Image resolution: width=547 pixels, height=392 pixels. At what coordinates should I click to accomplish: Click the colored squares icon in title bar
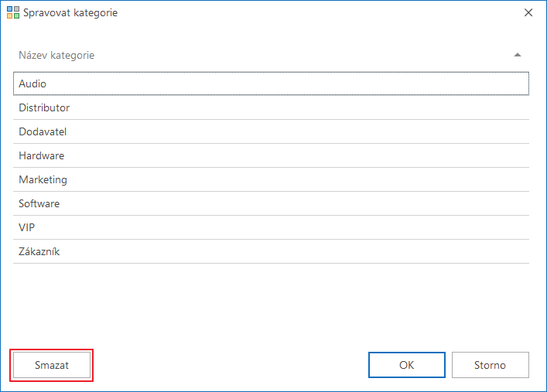point(13,12)
